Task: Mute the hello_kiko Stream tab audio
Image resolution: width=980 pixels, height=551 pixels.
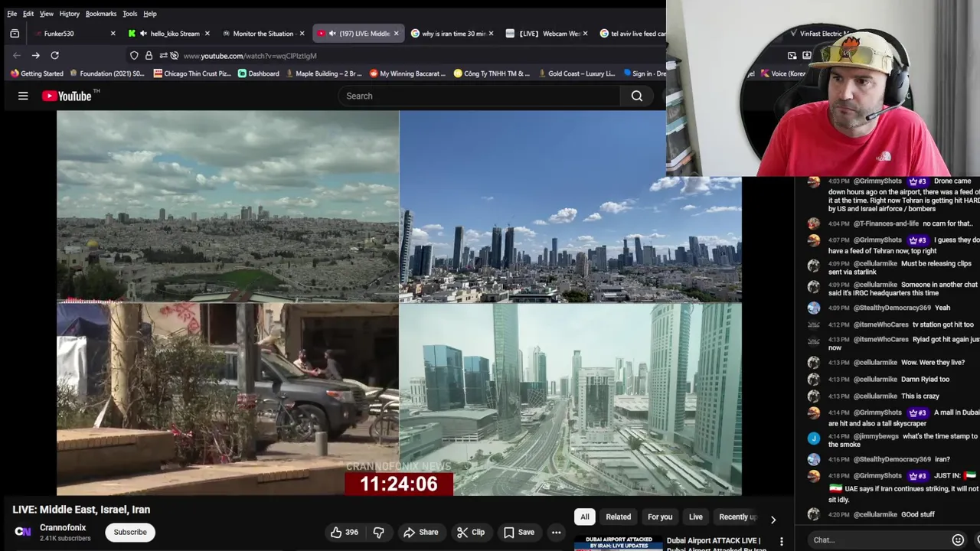Action: [x=143, y=34]
